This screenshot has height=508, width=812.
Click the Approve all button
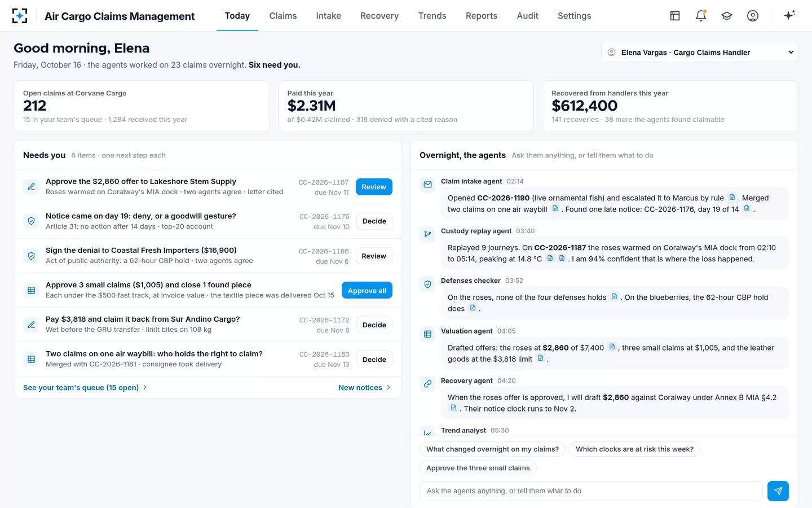click(367, 291)
